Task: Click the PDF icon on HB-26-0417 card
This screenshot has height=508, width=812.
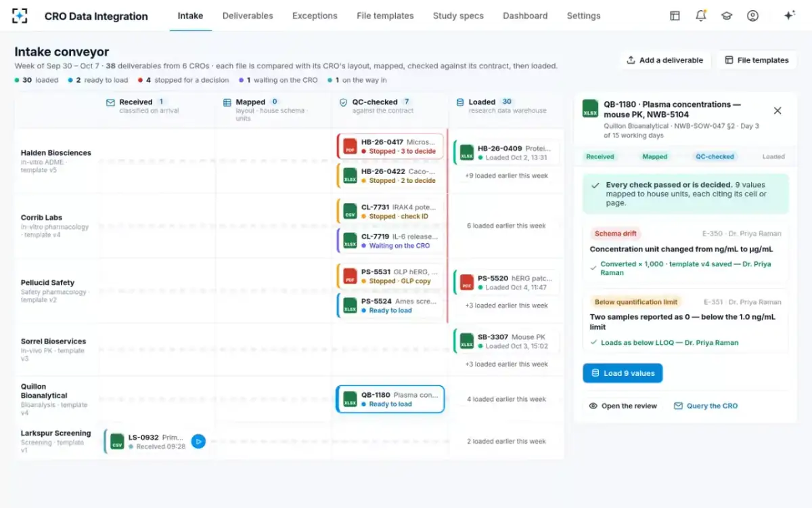Action: [x=350, y=146]
